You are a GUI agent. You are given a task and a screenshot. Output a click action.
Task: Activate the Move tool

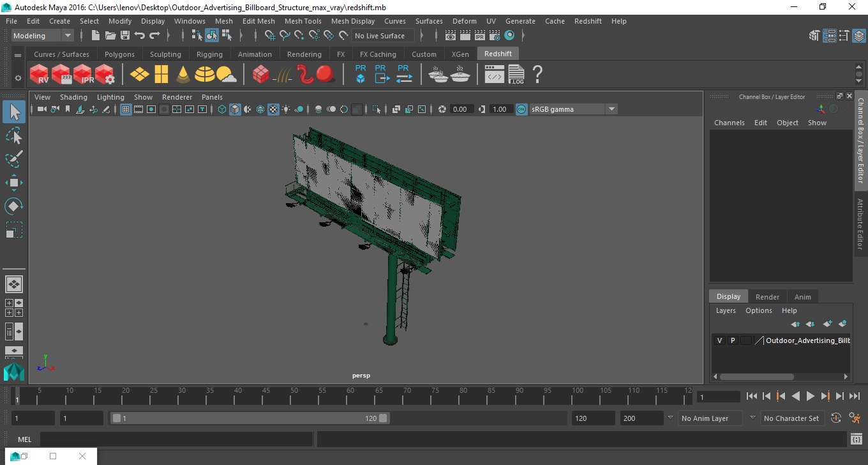click(x=14, y=183)
